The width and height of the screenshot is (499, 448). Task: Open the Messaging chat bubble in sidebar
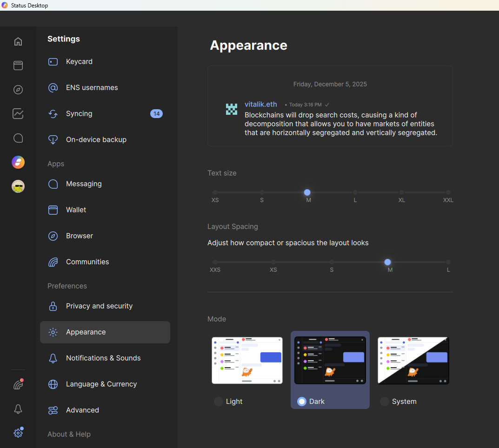[18, 138]
